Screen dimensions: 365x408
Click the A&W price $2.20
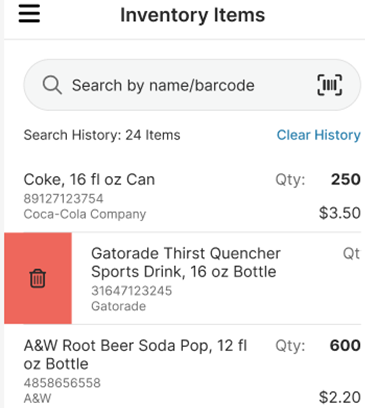pos(340,397)
